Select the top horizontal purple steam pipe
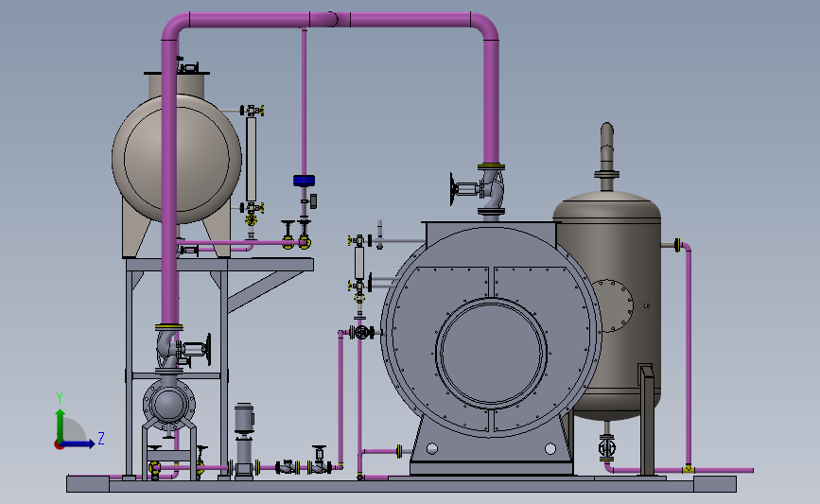 tap(329, 20)
